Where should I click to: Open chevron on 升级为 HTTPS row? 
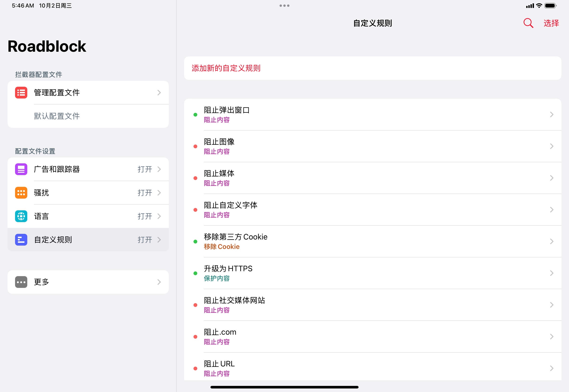pyautogui.click(x=552, y=273)
